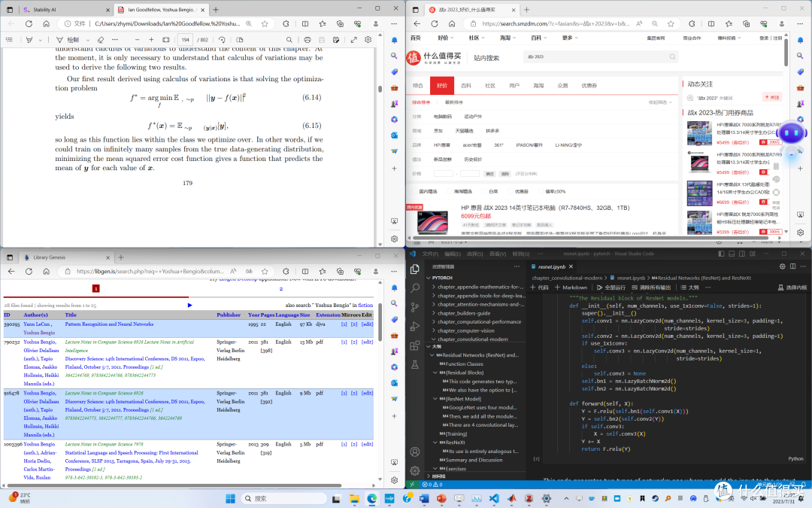This screenshot has height=508, width=812.
Task: Zoom in the PDF with plus icon
Action: pos(151,40)
